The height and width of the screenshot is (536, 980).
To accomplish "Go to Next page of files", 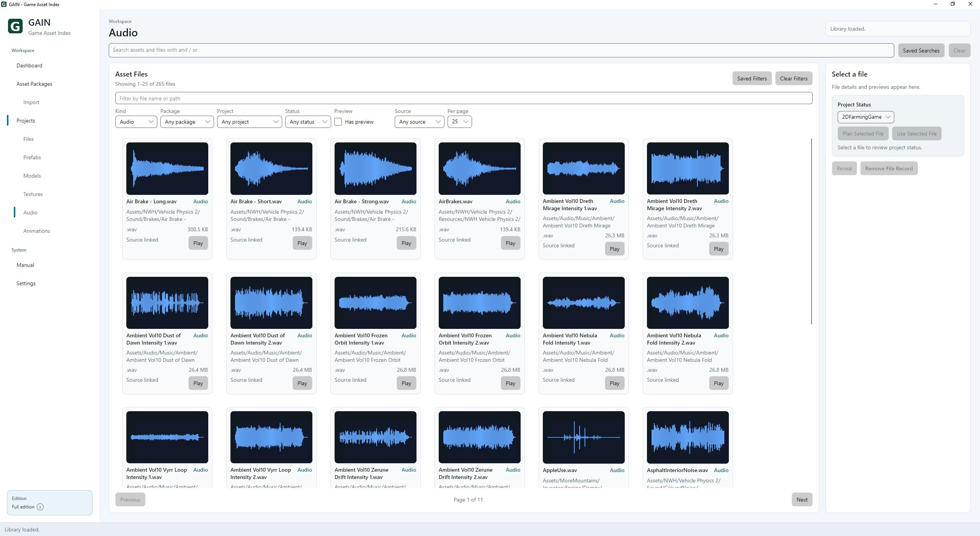I will coord(802,500).
